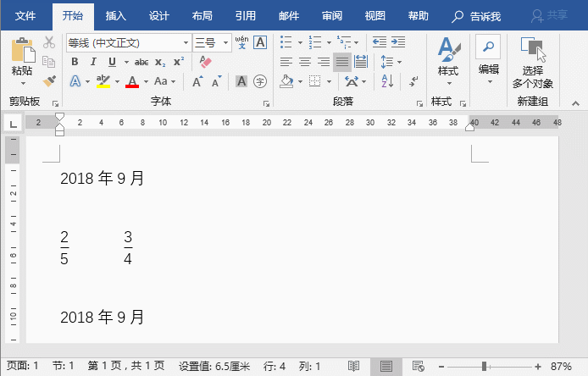Open the bullets list dropdown arrow
Image resolution: width=588 pixels, height=376 pixels.
pos(300,42)
